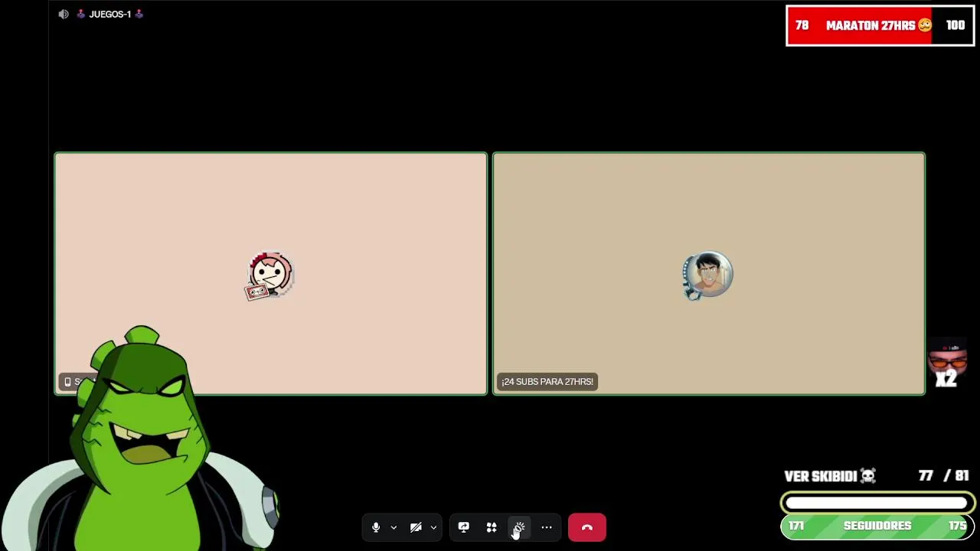Turn on the camera
The image size is (980, 551).
pyautogui.click(x=416, y=527)
